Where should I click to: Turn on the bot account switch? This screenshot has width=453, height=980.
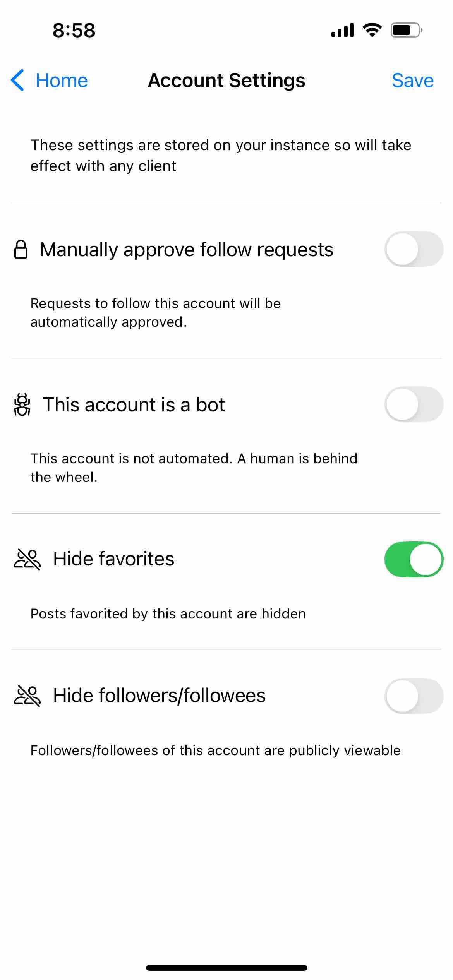(x=414, y=404)
